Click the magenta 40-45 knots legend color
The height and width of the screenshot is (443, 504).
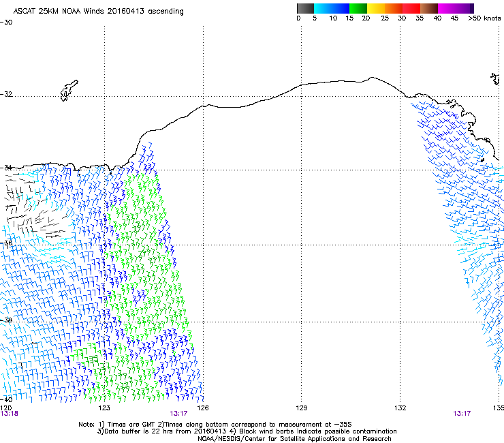click(447, 8)
